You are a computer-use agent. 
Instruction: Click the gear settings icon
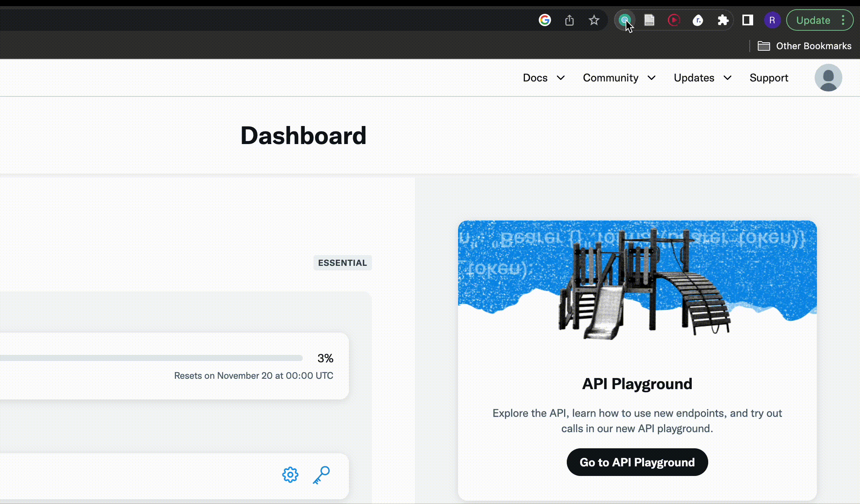290,475
